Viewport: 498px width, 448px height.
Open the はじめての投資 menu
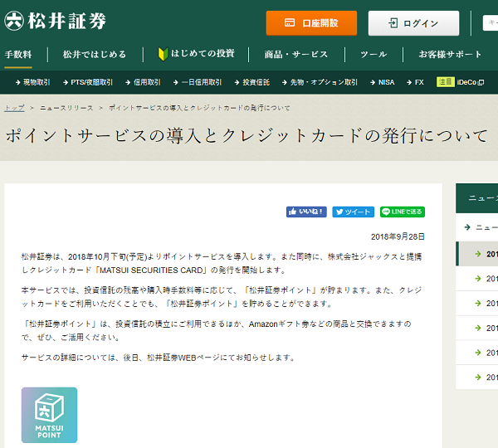[x=196, y=54]
